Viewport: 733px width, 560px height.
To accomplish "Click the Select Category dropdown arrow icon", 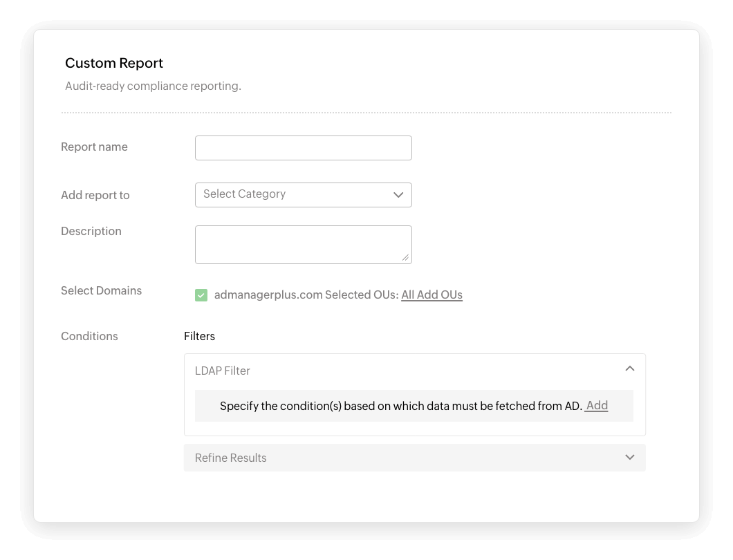I will point(398,195).
